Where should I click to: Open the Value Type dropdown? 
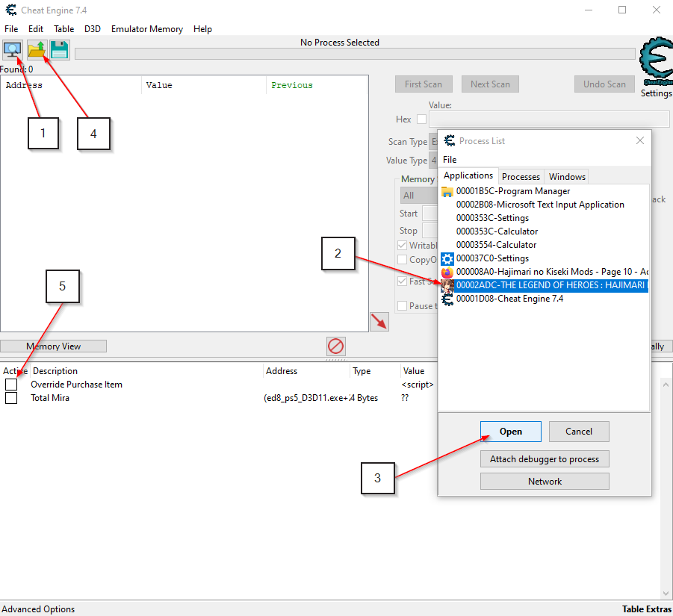[433, 161]
